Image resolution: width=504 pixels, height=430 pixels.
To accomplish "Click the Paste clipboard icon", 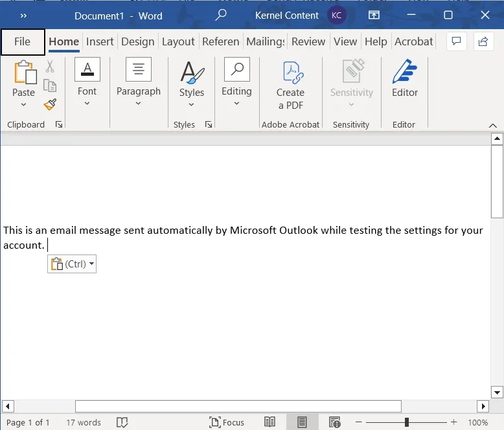I will click(x=25, y=73).
